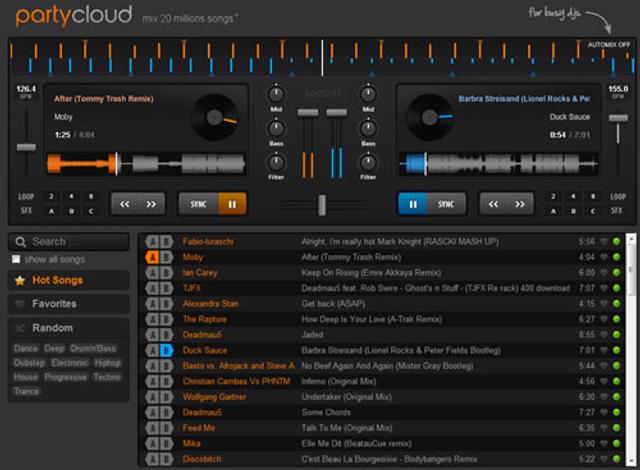Load Wolfgang Gartner track to deck A
The height and width of the screenshot is (470, 640).
click(x=153, y=397)
